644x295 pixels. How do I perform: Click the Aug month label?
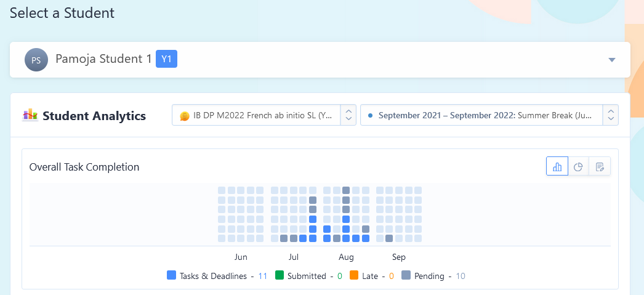pyautogui.click(x=346, y=257)
